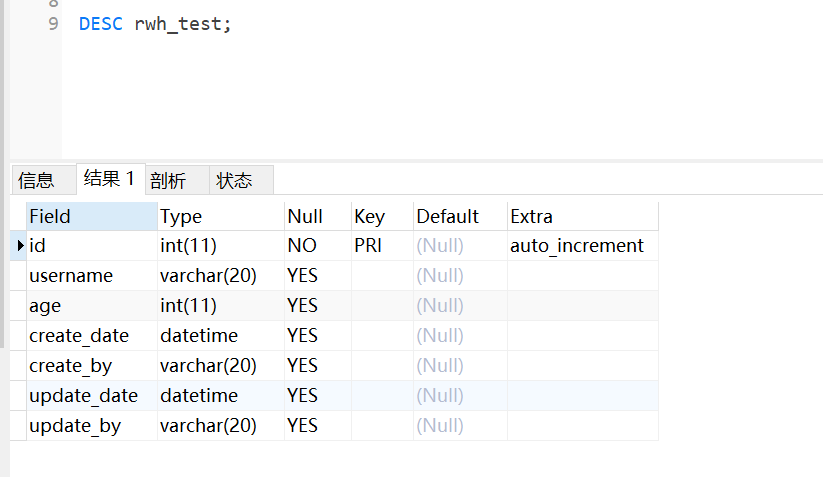823x477 pixels.
Task: Open the 剖析 tab
Action: coord(168,180)
